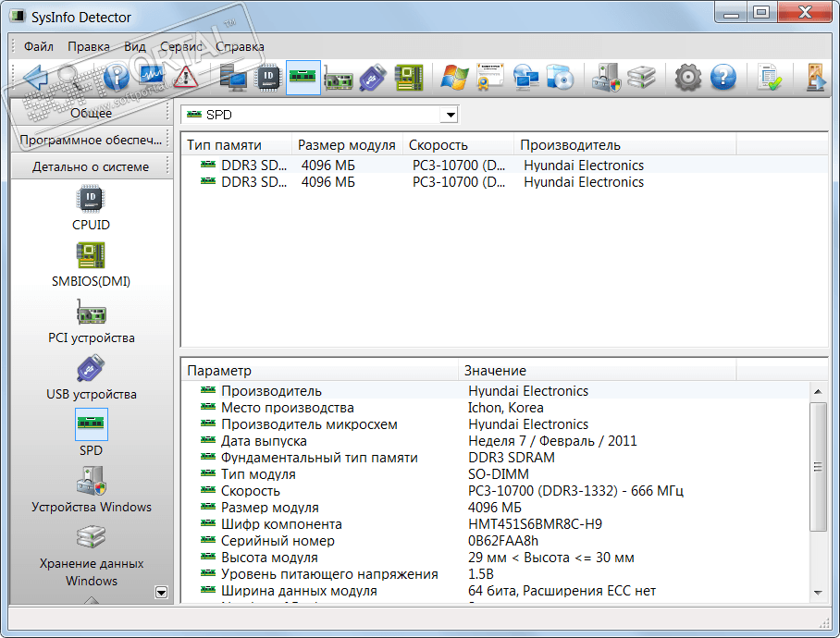The height and width of the screenshot is (638, 840).
Task: Sort by the Размер модуля column header
Action: 346,145
